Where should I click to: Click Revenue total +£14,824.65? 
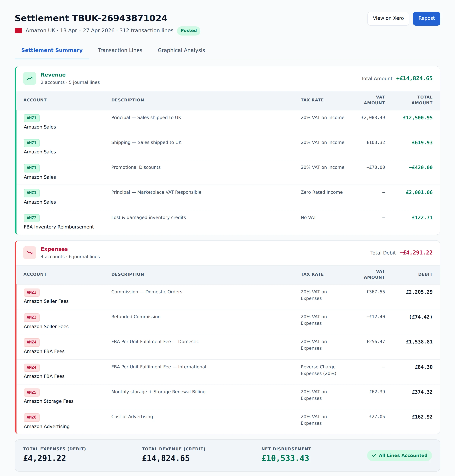tap(414, 79)
